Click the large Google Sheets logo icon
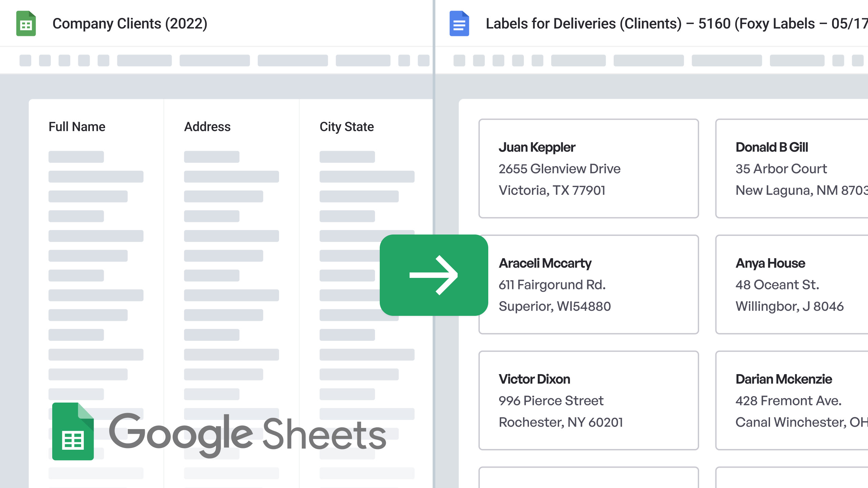This screenshot has width=868, height=488. pos(73,431)
